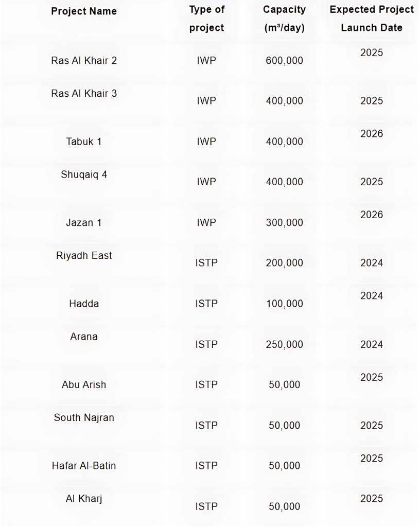The image size is (420, 527).
Task: Select the 100,000 capacity value
Action: click(x=284, y=304)
